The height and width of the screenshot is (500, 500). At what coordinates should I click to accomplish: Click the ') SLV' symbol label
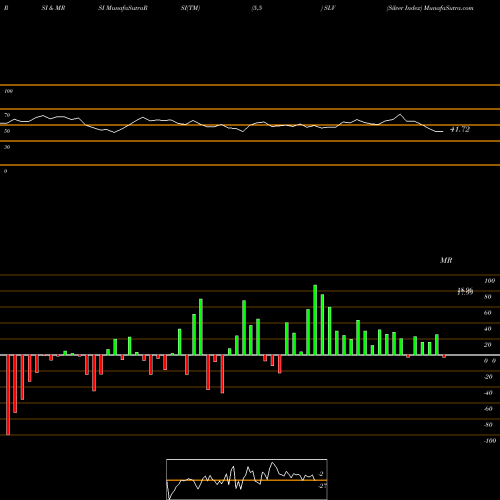(x=328, y=8)
